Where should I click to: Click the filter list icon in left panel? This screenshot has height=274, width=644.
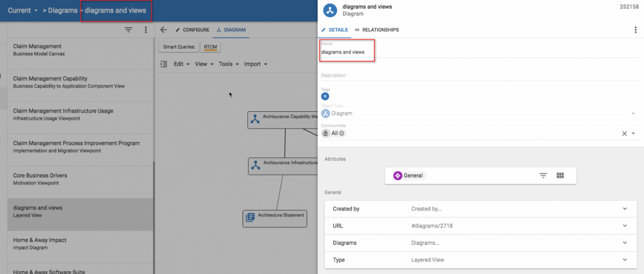coord(128,30)
